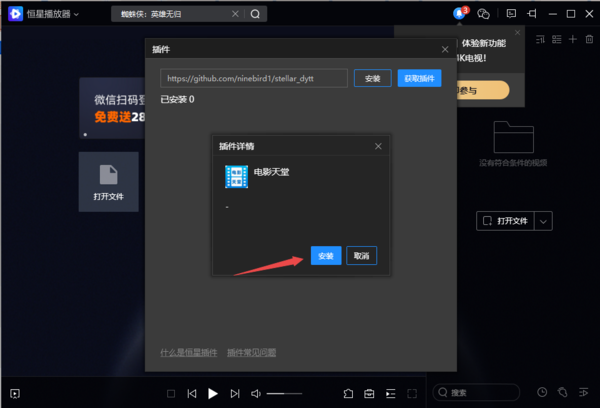Click the icon between history clock and playlist toggle
600x408 pixels.
[x=562, y=392]
